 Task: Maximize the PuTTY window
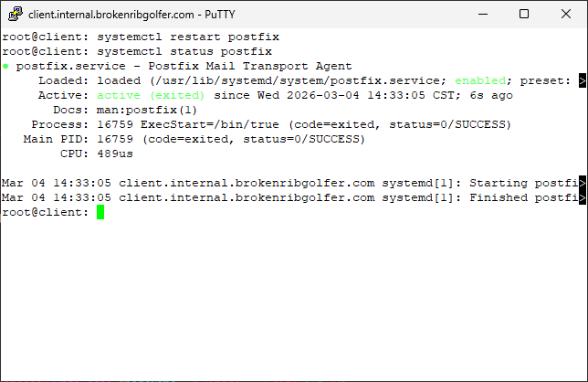click(523, 15)
